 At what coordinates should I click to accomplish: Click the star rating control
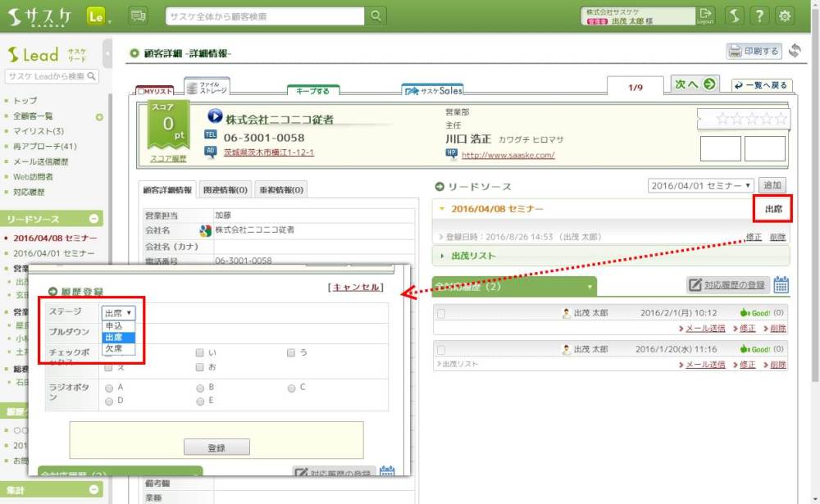coord(751,119)
